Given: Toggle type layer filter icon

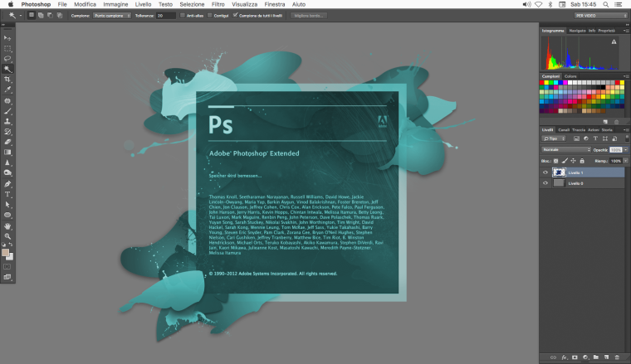Looking at the screenshot, I should point(595,138).
